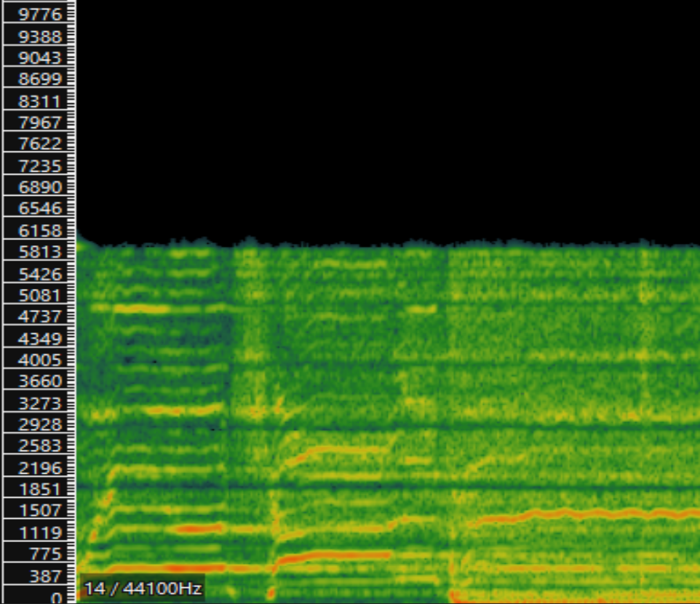This screenshot has width=700, height=604.
Task: Click the short yellow band near 4737 Hz at left
Action: pyautogui.click(x=138, y=309)
